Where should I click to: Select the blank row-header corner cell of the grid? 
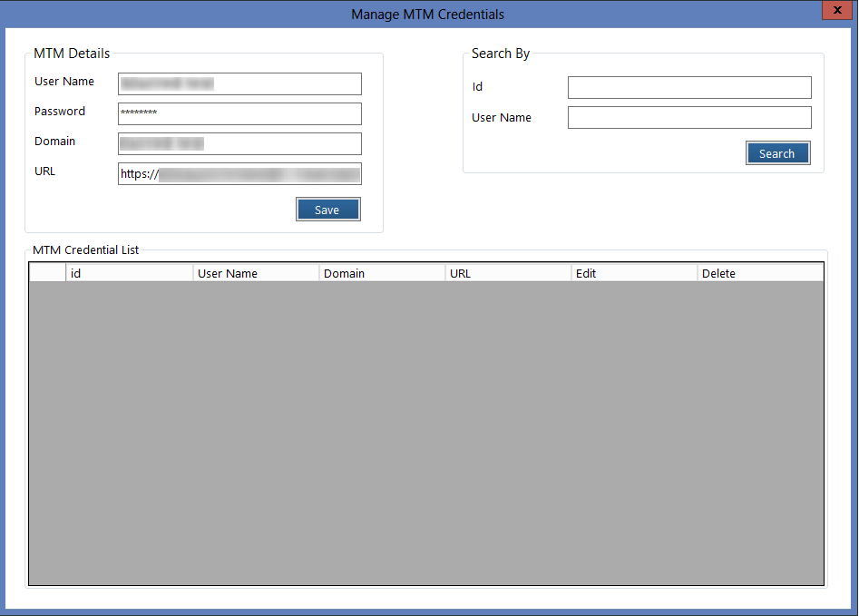48,273
